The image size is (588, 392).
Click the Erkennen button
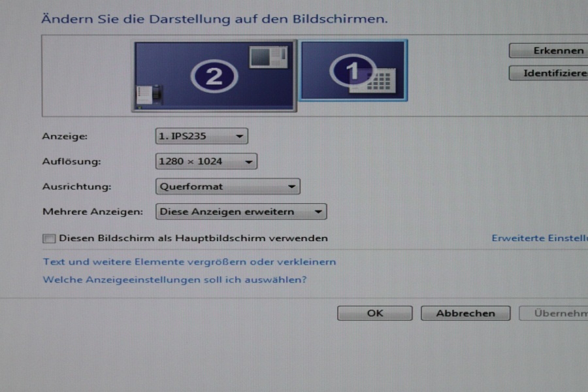tap(548, 51)
